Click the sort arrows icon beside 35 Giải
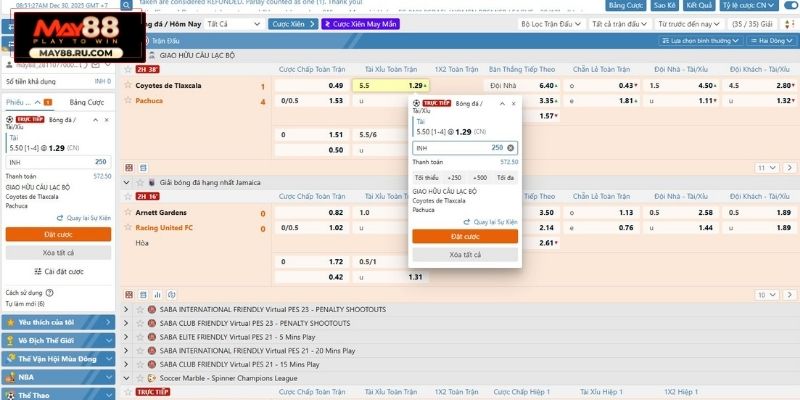This screenshot has width=800, height=400. 790,22
